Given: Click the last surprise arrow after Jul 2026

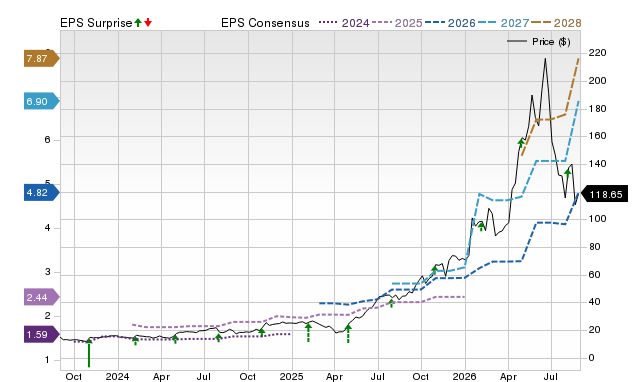Looking at the screenshot, I should click(x=568, y=173).
